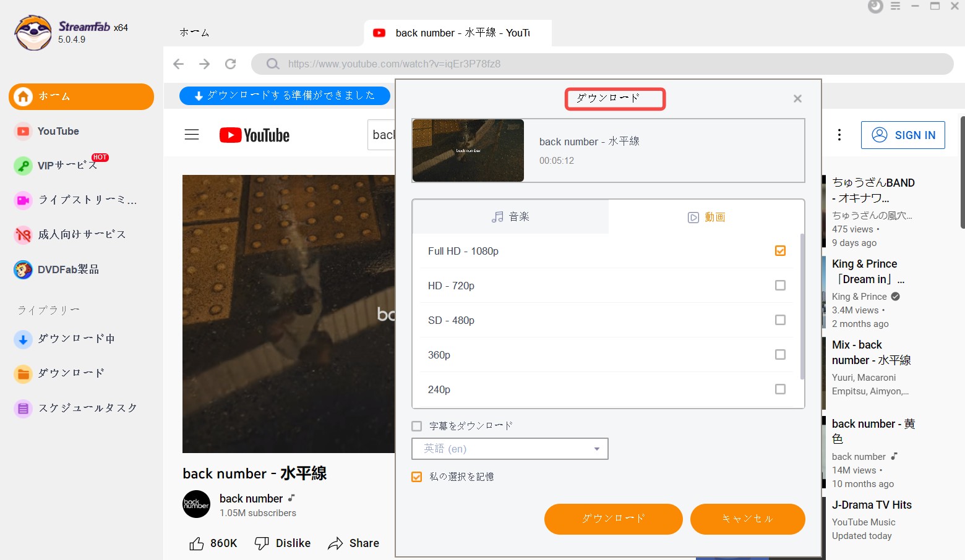The image size is (965, 560).
Task: Go forward in the browser
Action: click(x=205, y=64)
